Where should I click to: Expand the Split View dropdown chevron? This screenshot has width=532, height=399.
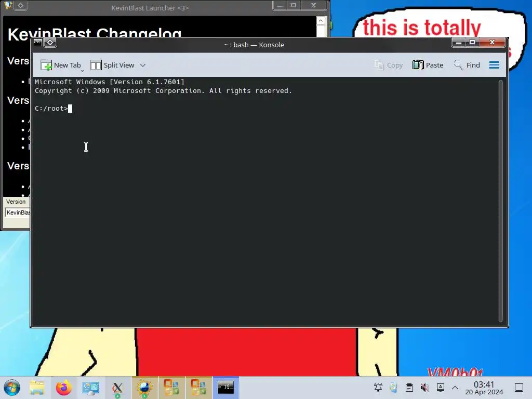[x=143, y=65]
